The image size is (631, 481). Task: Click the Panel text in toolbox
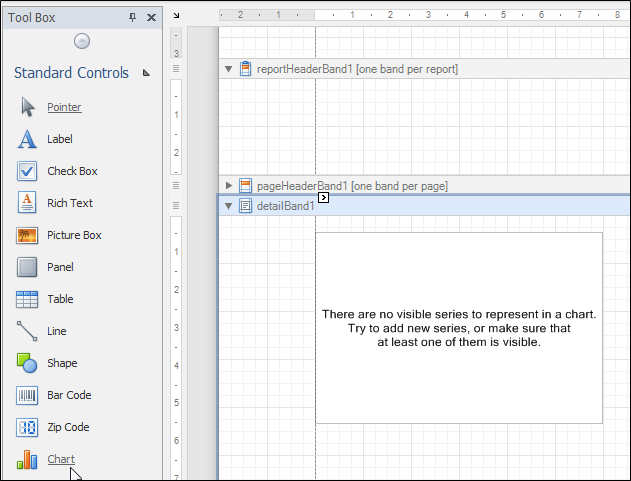(x=60, y=267)
